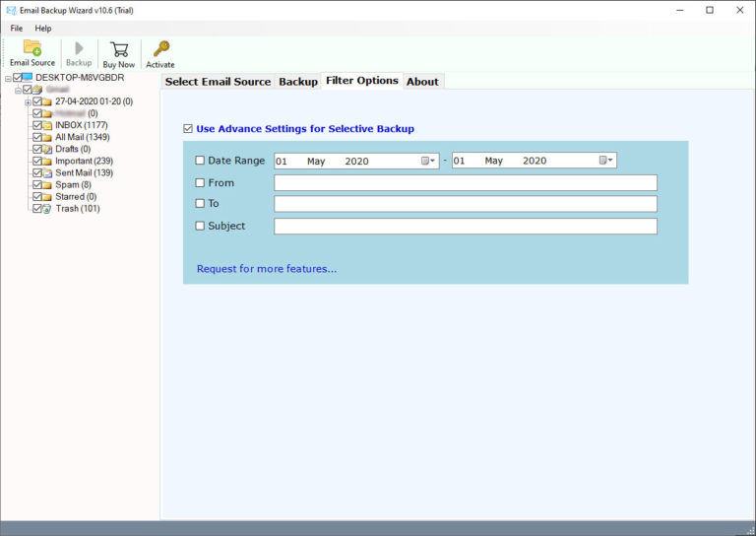Select the Drafts (0) folder label
This screenshot has height=536, width=756.
point(73,149)
